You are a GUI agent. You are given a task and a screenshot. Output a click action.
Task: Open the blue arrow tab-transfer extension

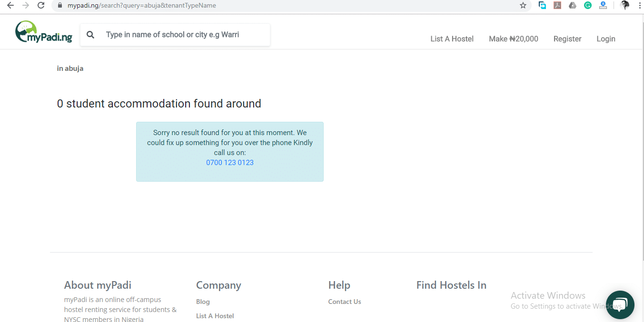coord(542,6)
